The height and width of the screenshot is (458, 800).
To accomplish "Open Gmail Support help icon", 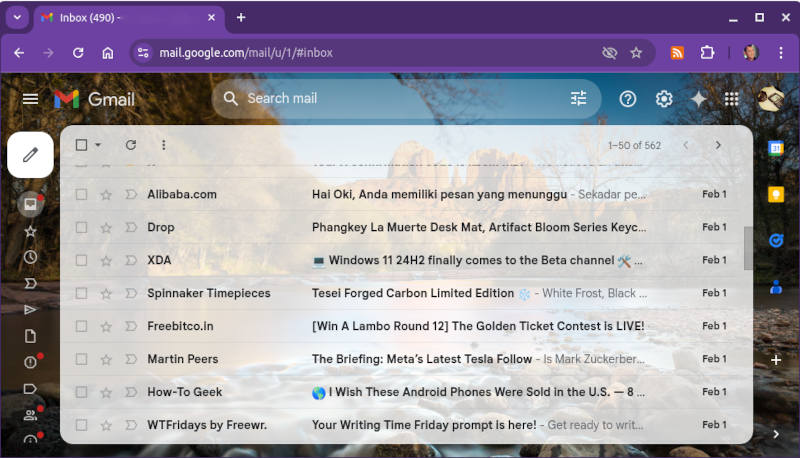I will [628, 99].
